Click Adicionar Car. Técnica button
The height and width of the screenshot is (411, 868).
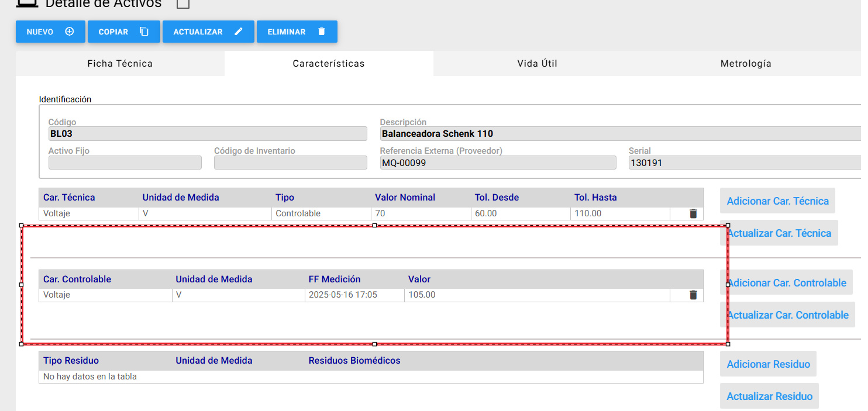(x=777, y=201)
